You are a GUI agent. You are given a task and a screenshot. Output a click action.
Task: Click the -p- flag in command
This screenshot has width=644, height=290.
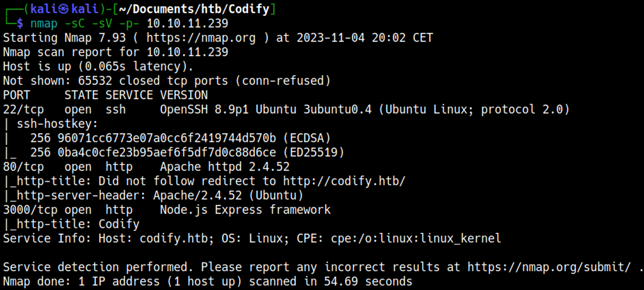point(129,23)
